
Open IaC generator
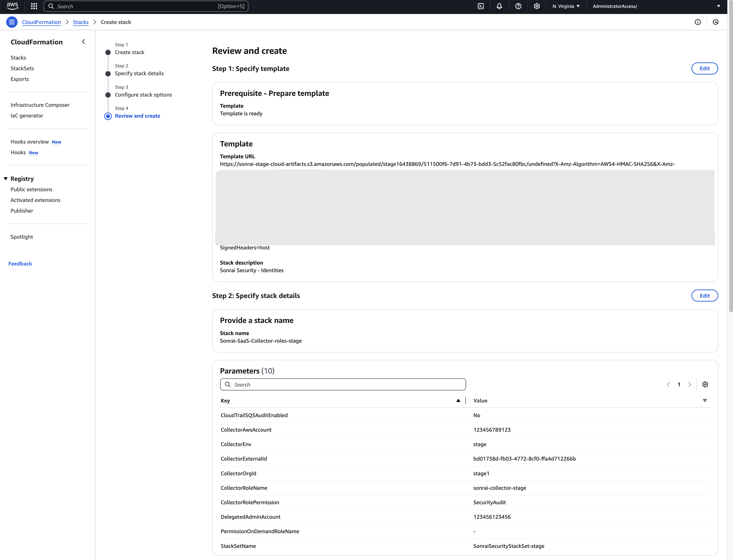click(x=27, y=116)
